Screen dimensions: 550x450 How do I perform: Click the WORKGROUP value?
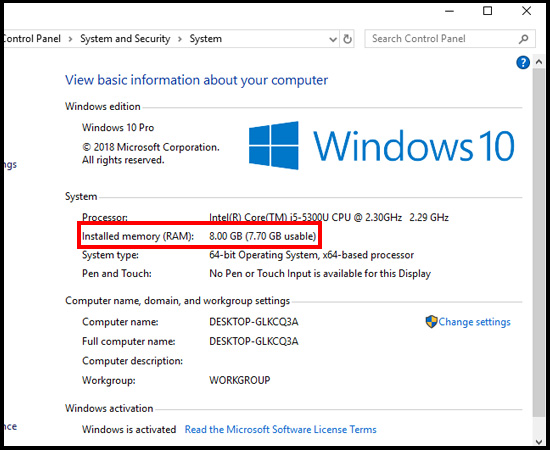click(x=240, y=380)
